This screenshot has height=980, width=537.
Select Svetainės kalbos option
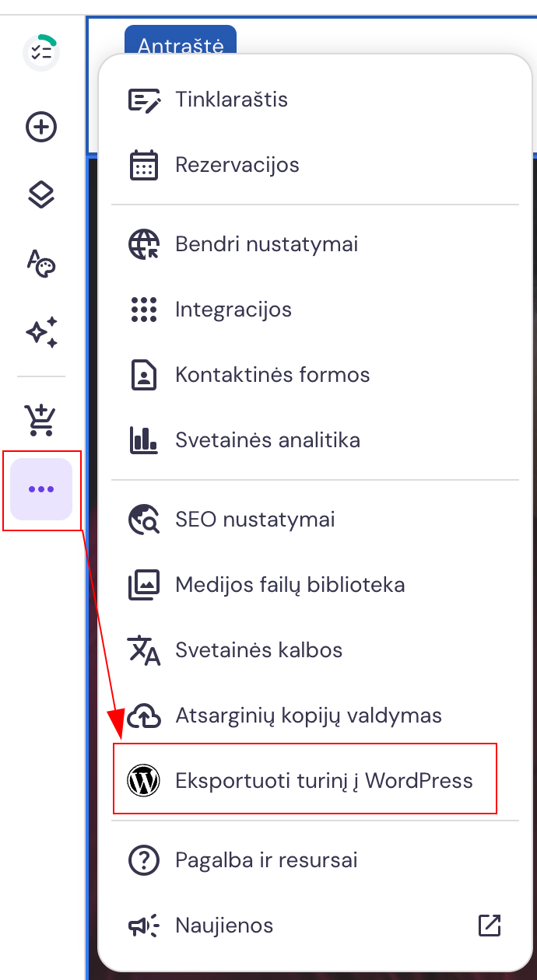258,650
